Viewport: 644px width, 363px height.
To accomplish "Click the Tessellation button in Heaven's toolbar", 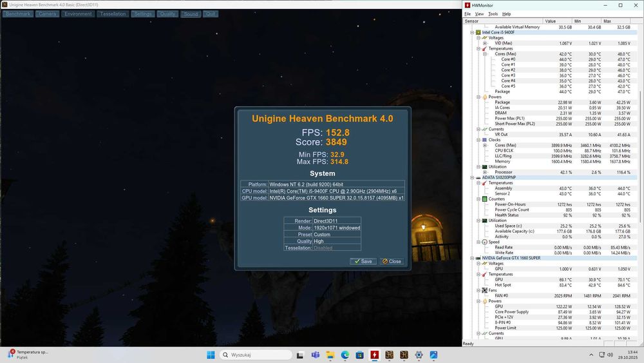I will [113, 14].
